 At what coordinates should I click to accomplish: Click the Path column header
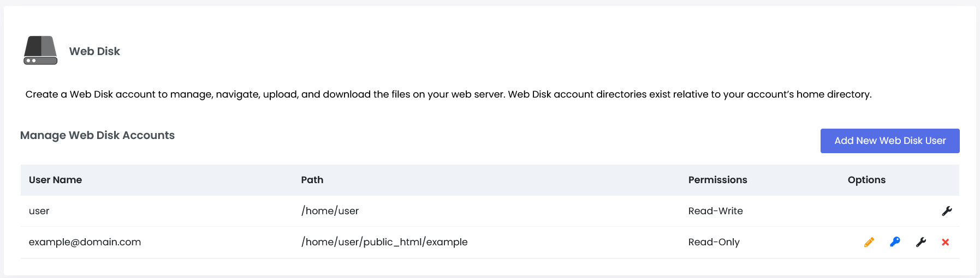pyautogui.click(x=312, y=180)
